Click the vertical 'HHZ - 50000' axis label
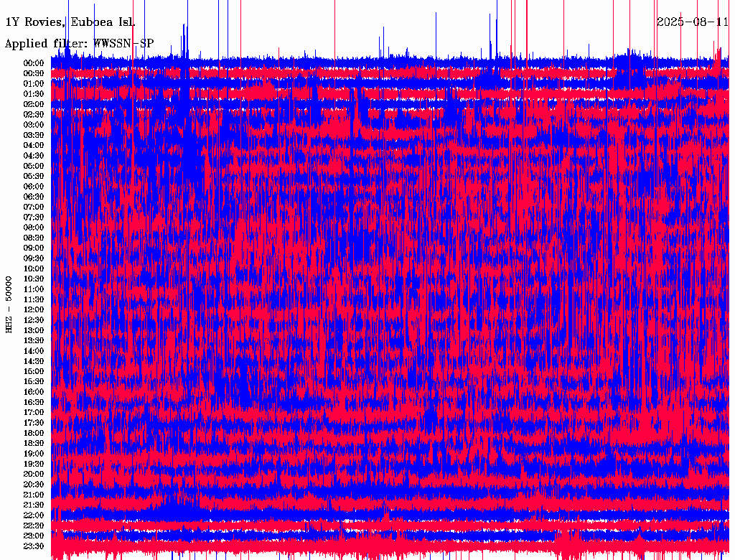Image resolution: width=735 pixels, height=560 pixels. pyautogui.click(x=9, y=304)
